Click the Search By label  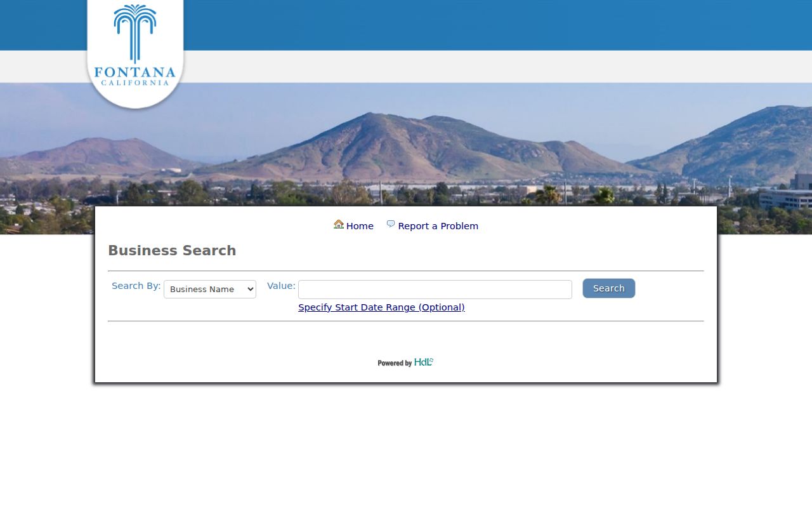[136, 286]
